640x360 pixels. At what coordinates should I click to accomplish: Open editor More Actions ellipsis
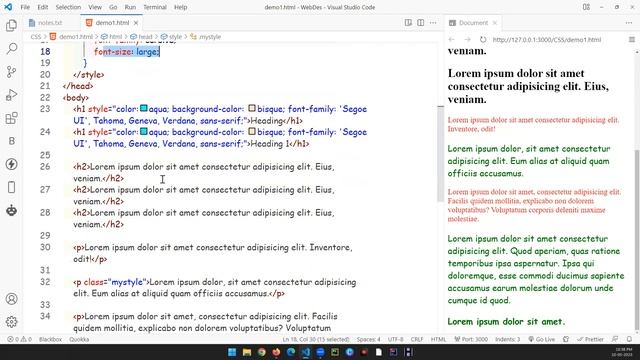point(433,23)
